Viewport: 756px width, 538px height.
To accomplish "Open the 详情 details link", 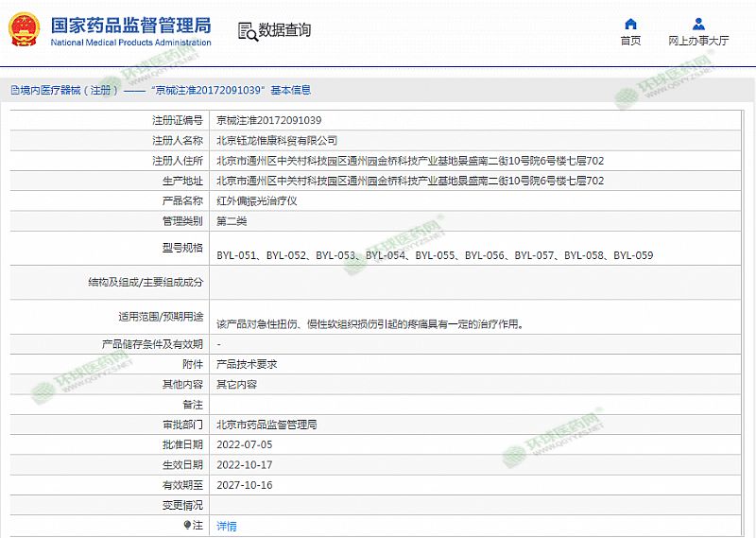I will [227, 526].
